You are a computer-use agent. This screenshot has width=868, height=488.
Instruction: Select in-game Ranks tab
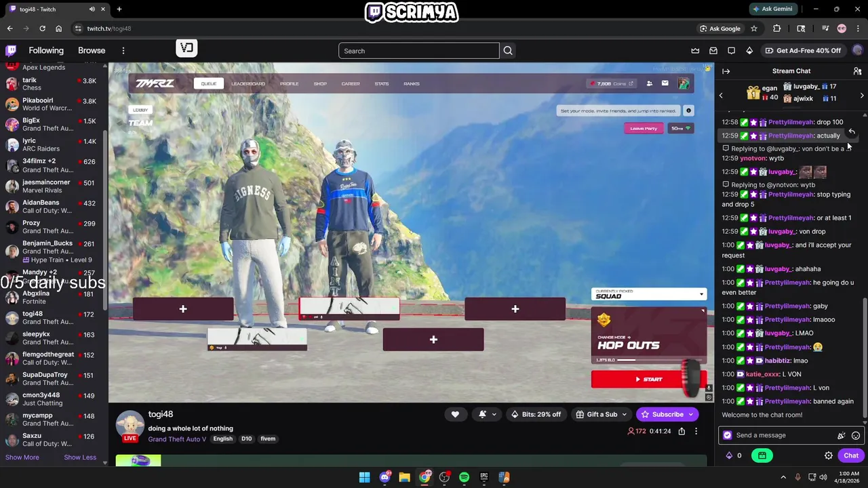point(412,83)
